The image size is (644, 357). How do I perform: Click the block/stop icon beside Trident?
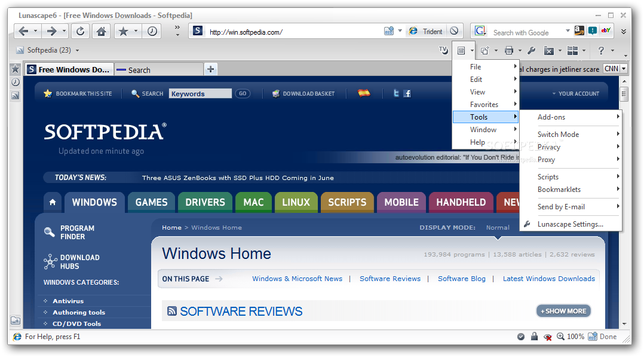454,31
